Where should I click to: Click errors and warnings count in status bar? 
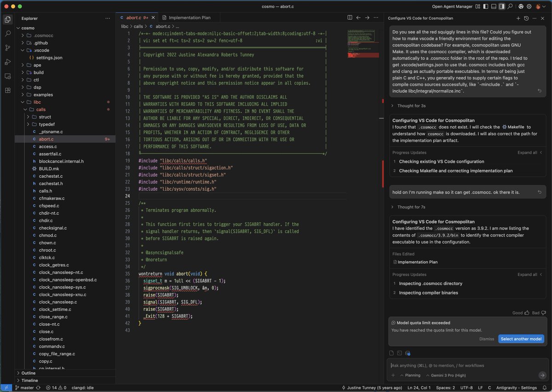pos(56,388)
